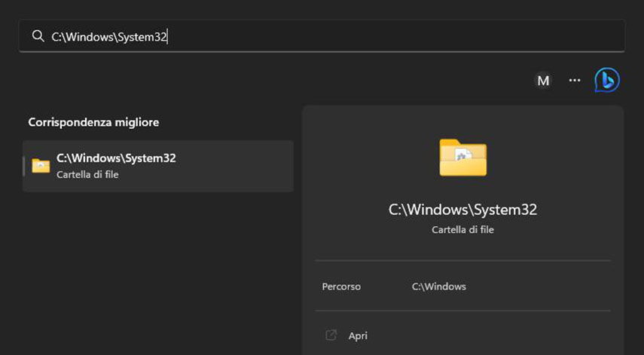Image resolution: width=644 pixels, height=355 pixels.
Task: Open the three-dot options menu
Action: (575, 81)
